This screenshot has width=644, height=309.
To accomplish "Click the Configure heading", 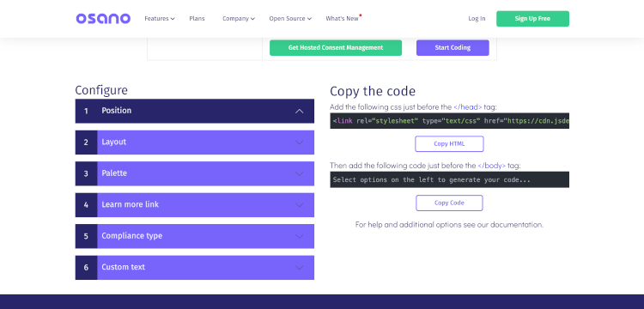I will pyautogui.click(x=101, y=90).
